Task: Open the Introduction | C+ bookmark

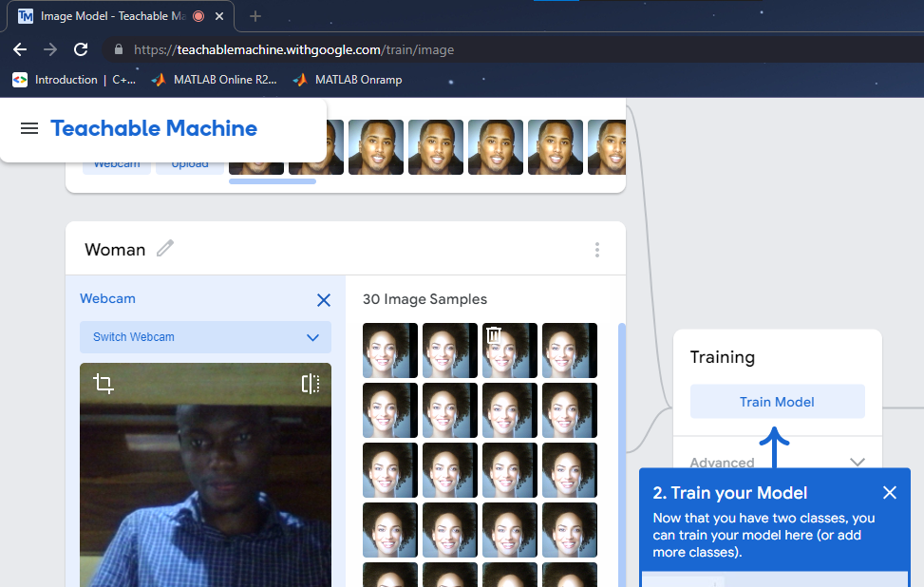Action: pos(75,80)
